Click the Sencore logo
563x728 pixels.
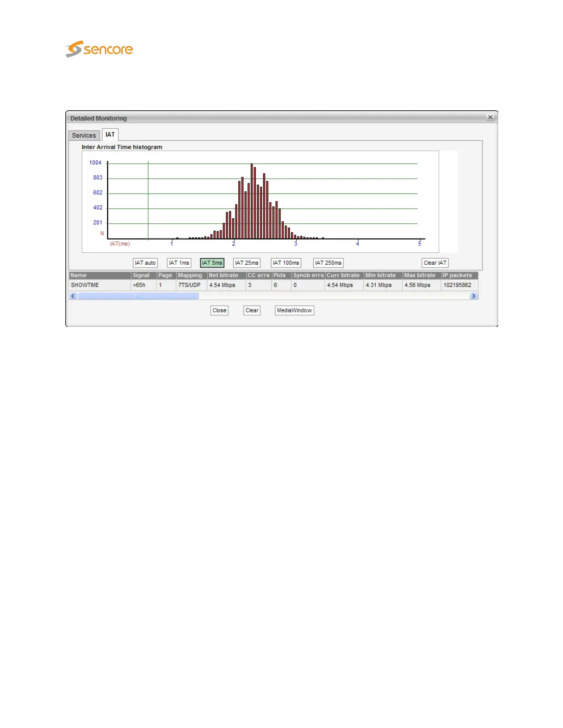(99, 49)
